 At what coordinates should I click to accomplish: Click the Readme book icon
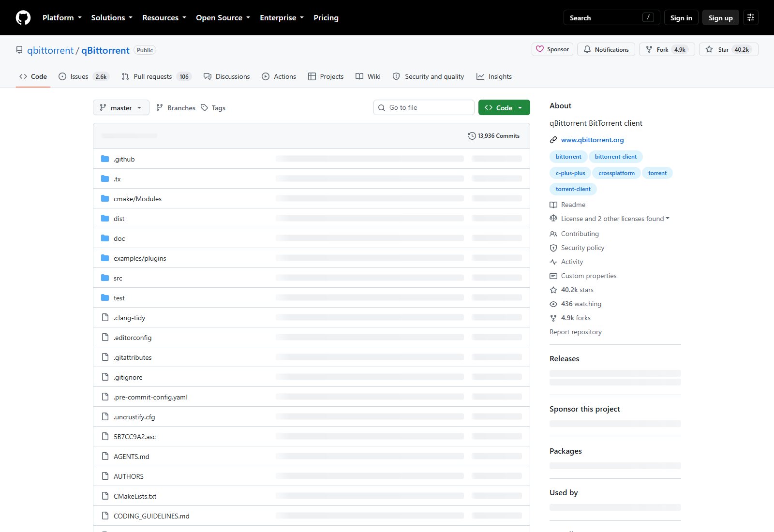pos(553,205)
